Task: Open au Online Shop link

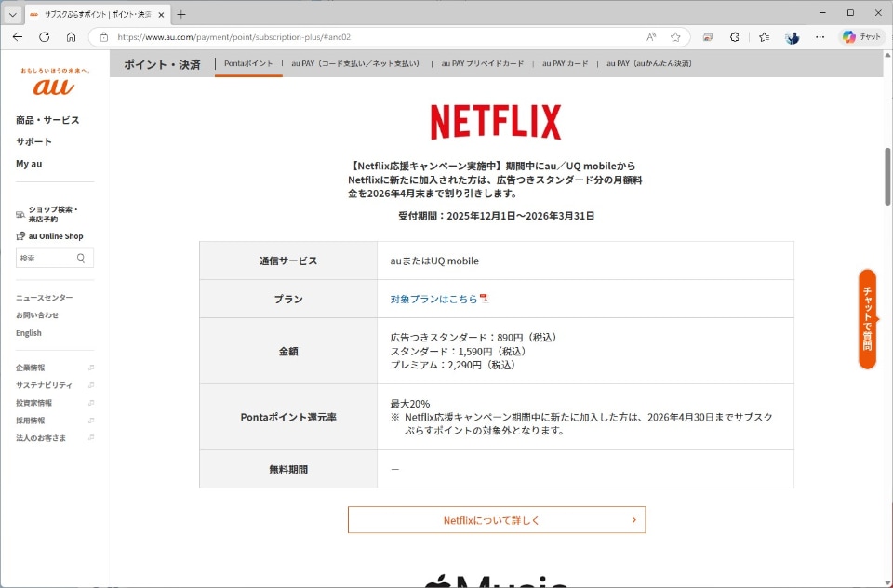Action: pyautogui.click(x=56, y=236)
